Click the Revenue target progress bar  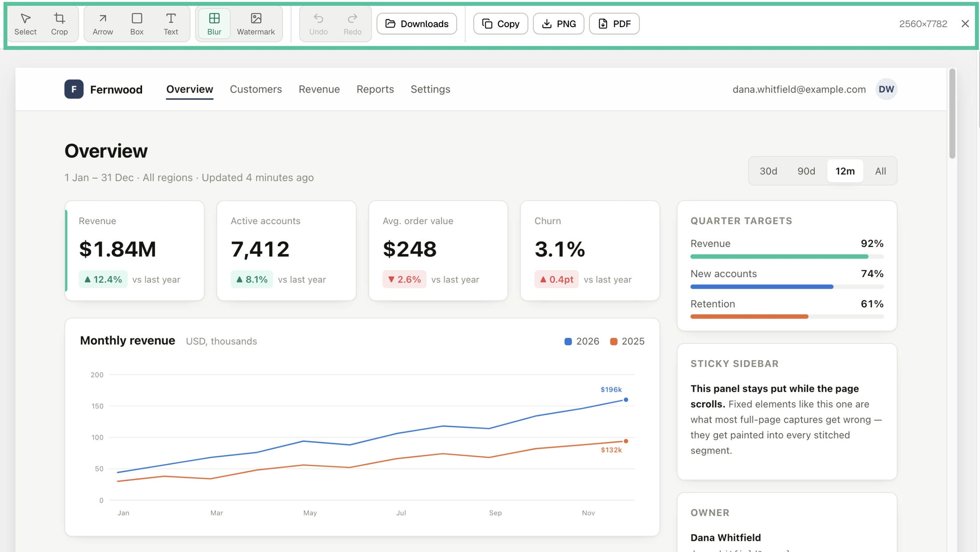[x=787, y=257]
